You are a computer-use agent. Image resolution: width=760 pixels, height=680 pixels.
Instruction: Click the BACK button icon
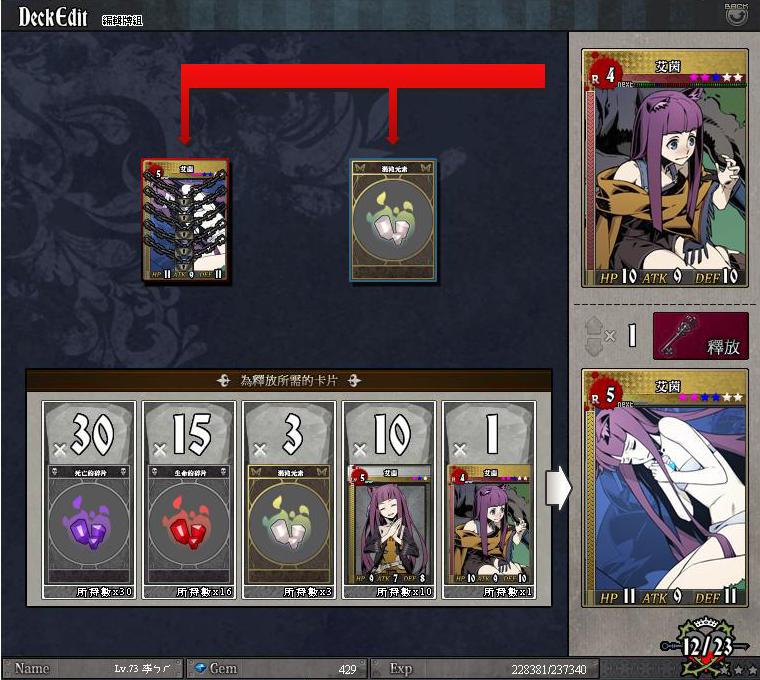[736, 15]
